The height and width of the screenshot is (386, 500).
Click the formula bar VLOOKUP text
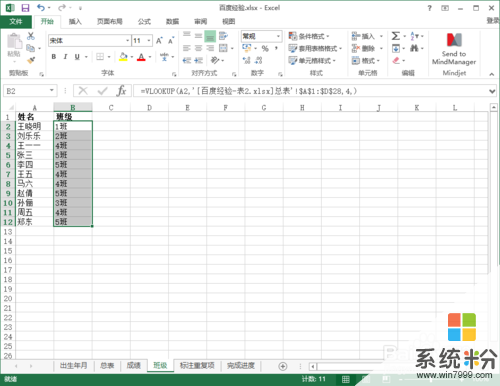(249, 91)
